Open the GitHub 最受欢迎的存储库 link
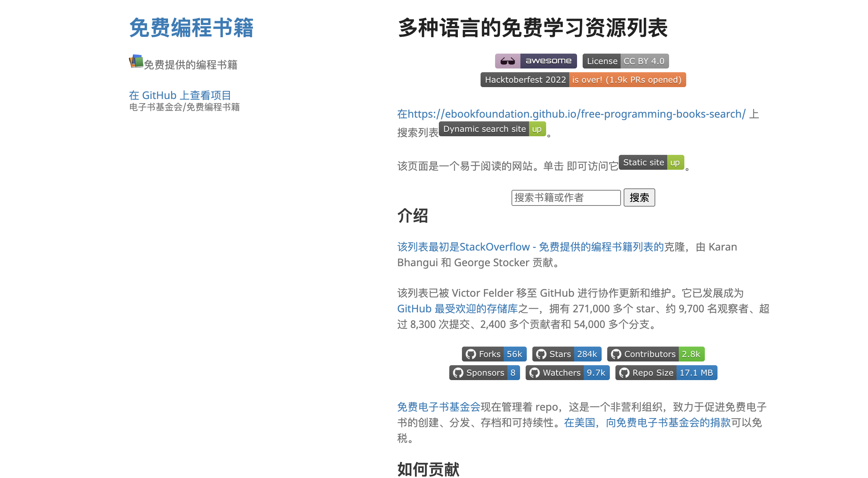The height and width of the screenshot is (478, 868). tap(457, 309)
